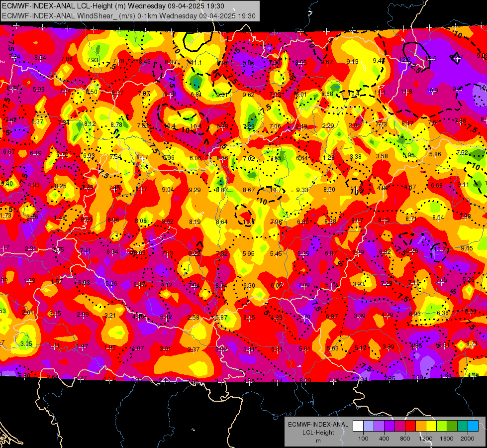This screenshot has width=487, height=448.
Task: Click the legend tick label '2000'
Action: click(x=468, y=439)
